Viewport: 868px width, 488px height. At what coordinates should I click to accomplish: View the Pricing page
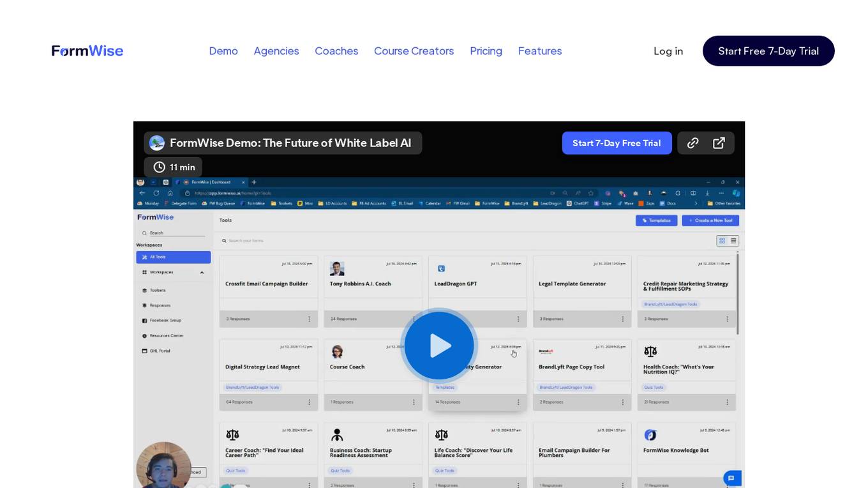[486, 51]
